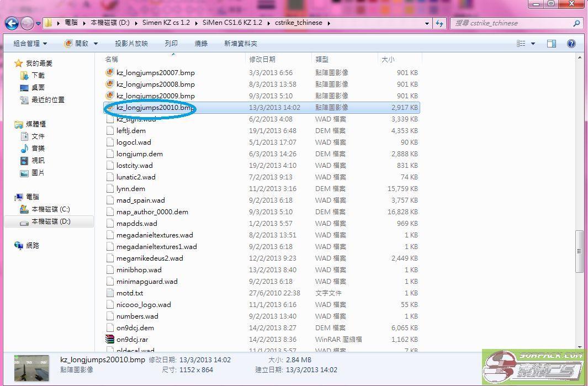Start 投影片放映 slideshow

pos(131,44)
